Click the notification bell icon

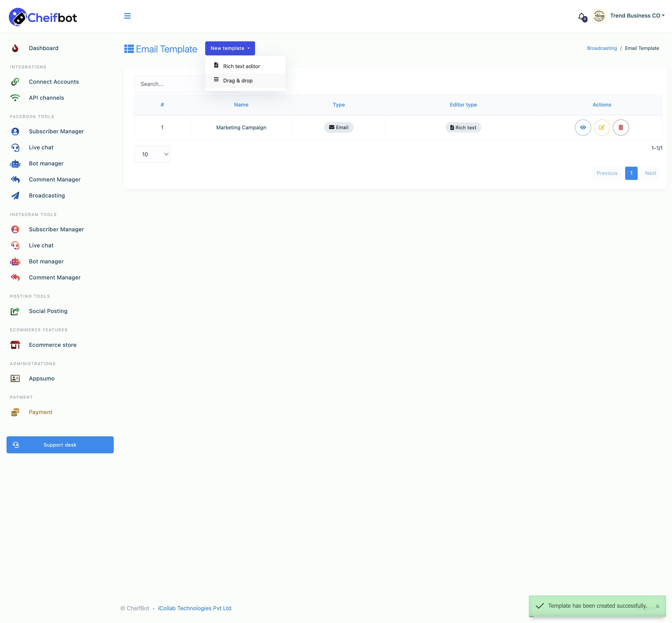coord(581,15)
